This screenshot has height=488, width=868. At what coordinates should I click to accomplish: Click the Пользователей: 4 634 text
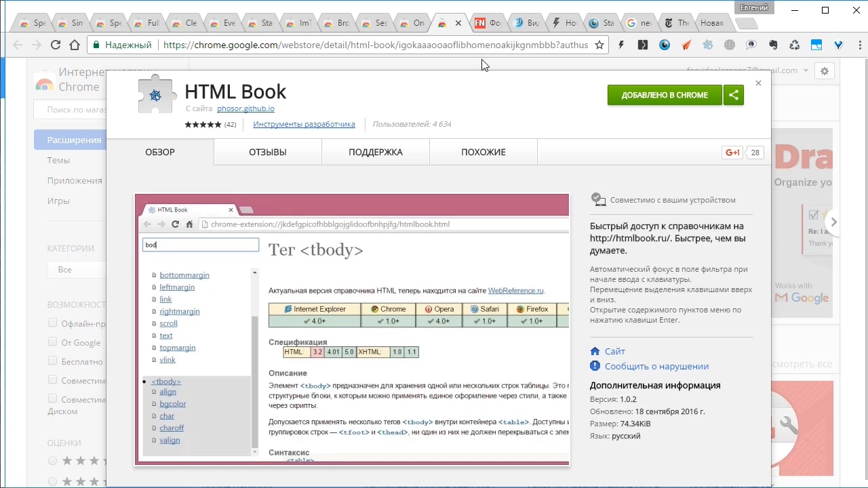click(x=412, y=124)
